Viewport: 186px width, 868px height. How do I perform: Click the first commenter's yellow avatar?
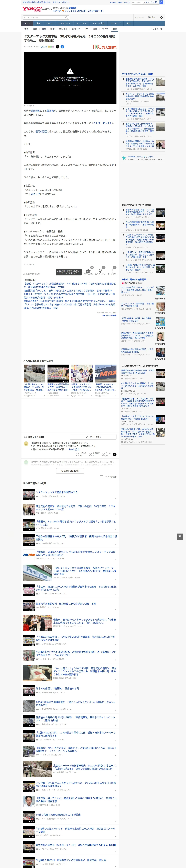[x=26, y=444]
